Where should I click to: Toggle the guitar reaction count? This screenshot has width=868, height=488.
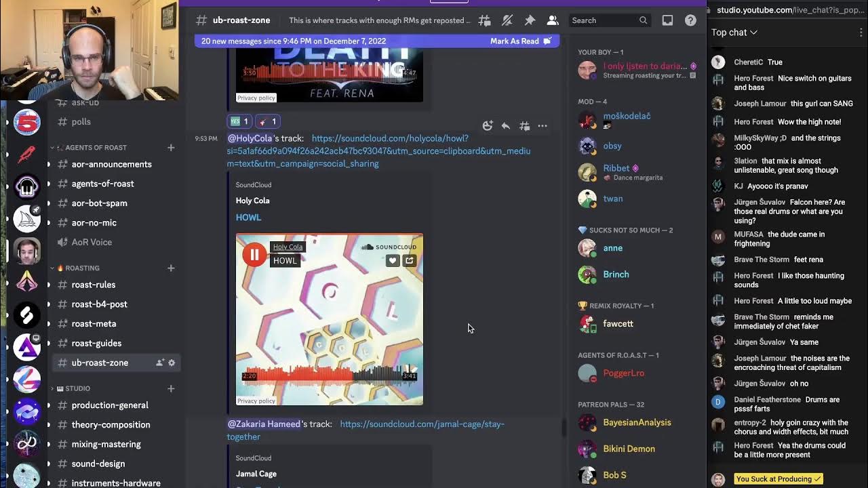tap(267, 121)
